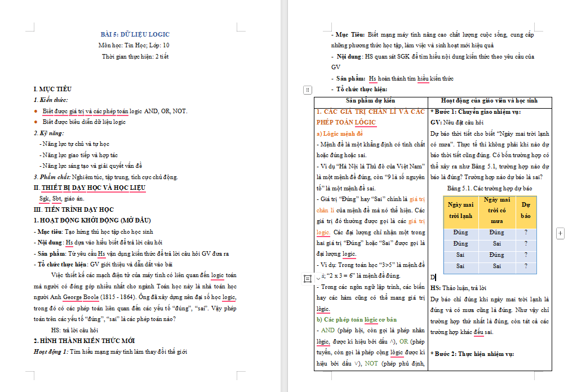Click the table move handle above the table
Viewport: 577px width, 392px height.
point(307,90)
